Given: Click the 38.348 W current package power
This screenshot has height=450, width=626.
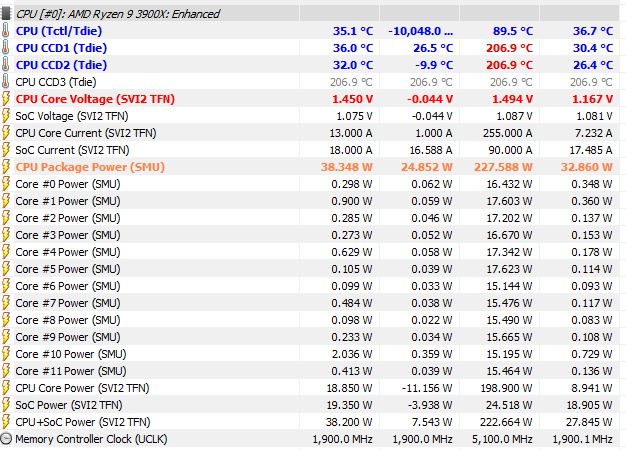Looking at the screenshot, I should [347, 167].
